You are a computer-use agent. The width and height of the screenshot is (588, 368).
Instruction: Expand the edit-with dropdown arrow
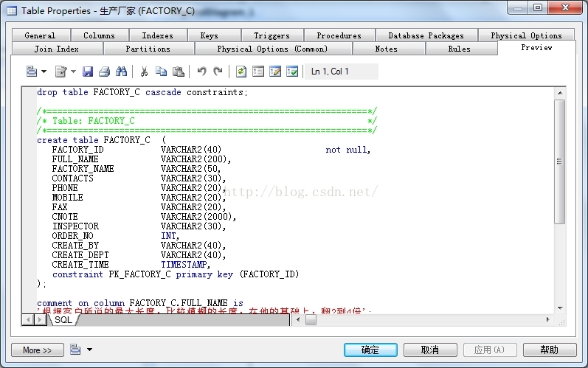pos(73,72)
